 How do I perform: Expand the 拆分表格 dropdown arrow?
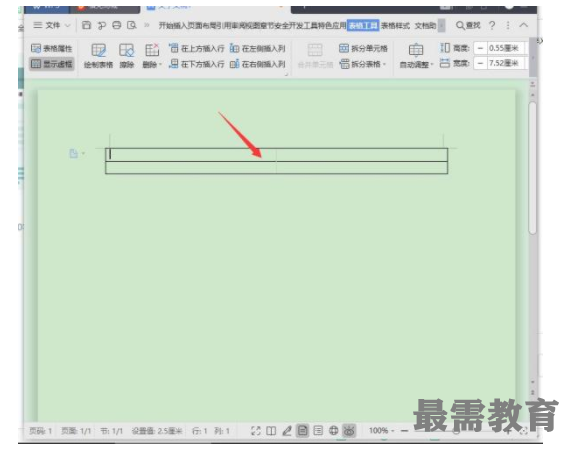click(384, 64)
